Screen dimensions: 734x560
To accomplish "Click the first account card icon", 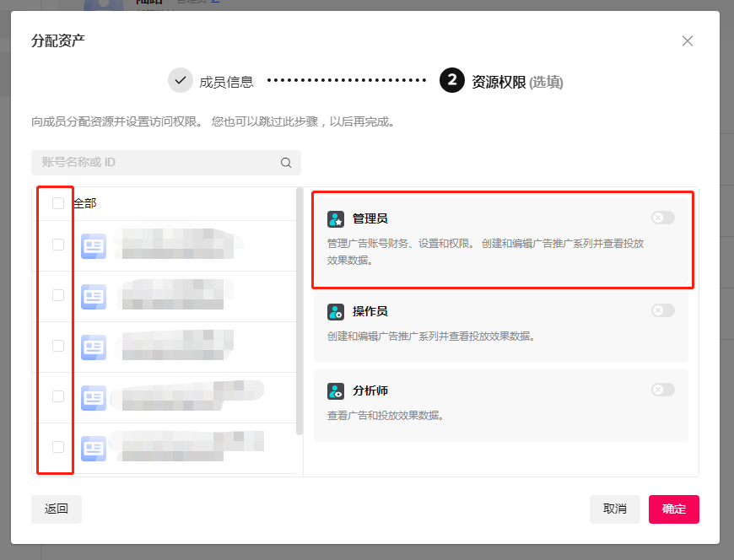I will (x=94, y=246).
